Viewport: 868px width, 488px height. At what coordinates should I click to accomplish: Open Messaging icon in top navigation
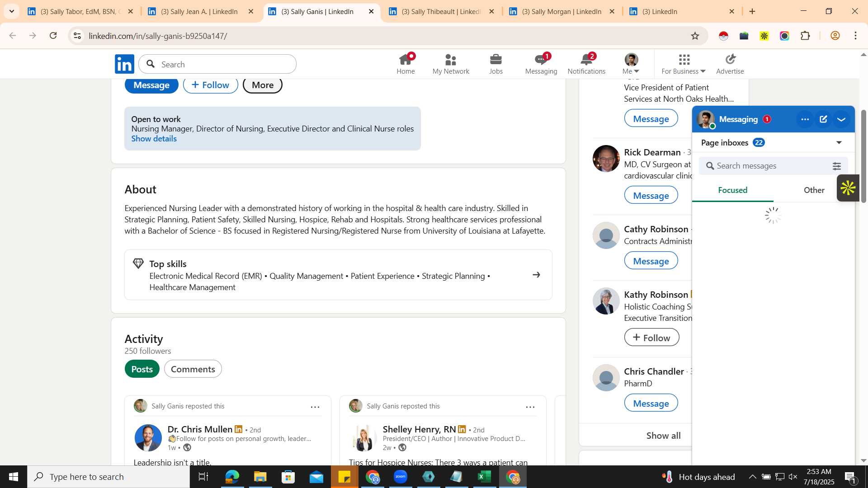(541, 64)
